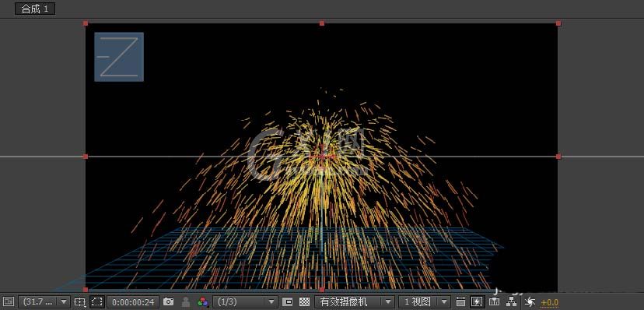
Task: Open grid and guide options
Action: pos(79,301)
